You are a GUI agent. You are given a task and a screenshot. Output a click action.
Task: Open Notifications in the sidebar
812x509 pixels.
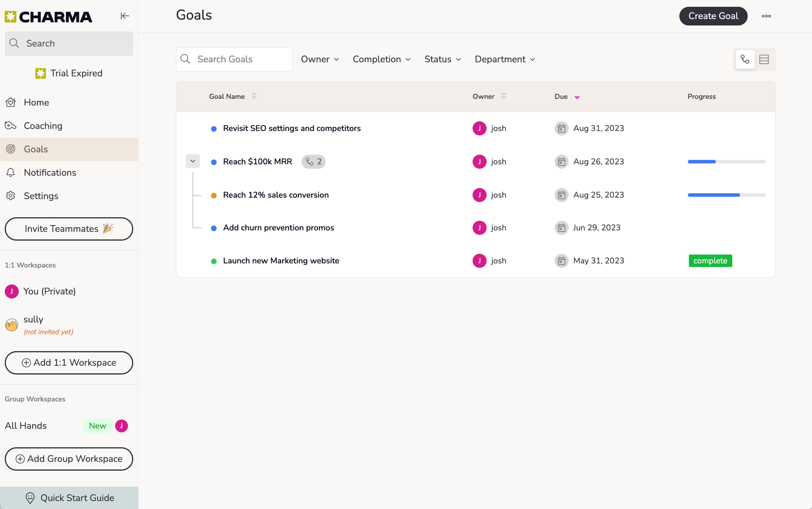tap(50, 173)
